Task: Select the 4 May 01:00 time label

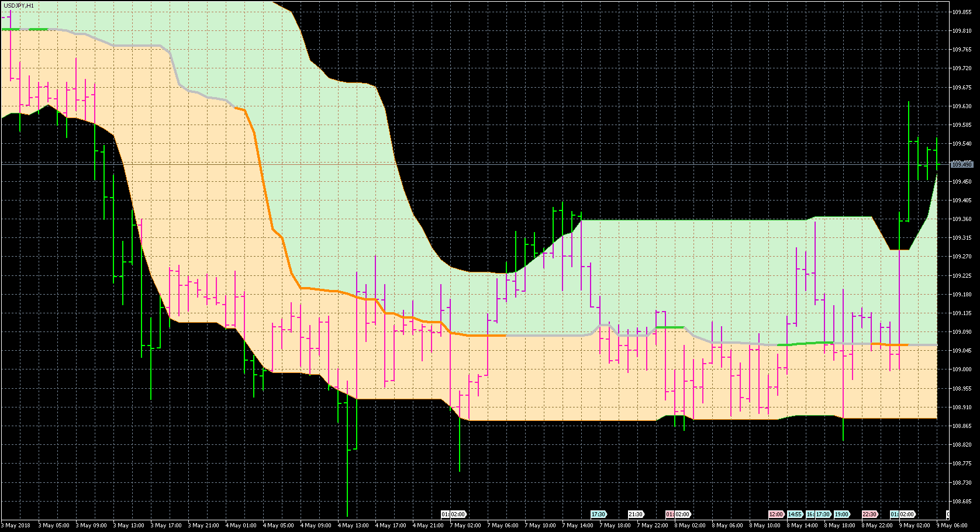Action: tap(241, 526)
